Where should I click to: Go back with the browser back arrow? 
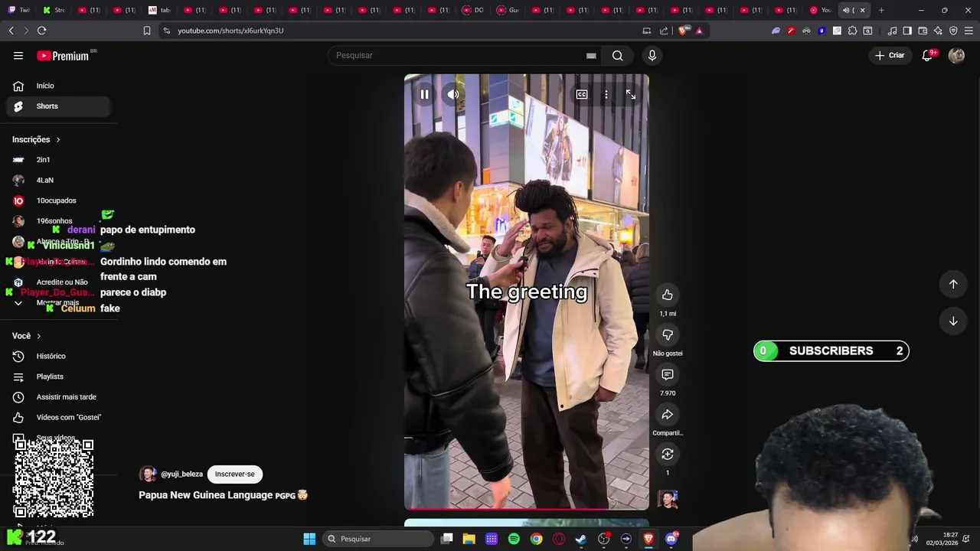[x=11, y=31]
